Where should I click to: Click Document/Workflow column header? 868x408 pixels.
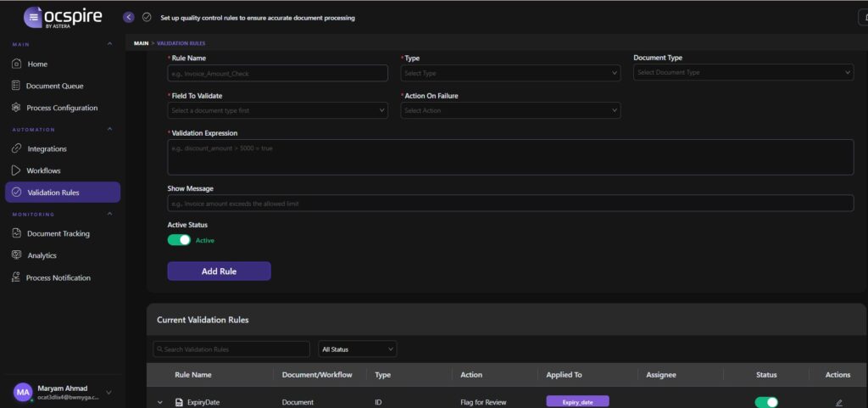point(317,375)
